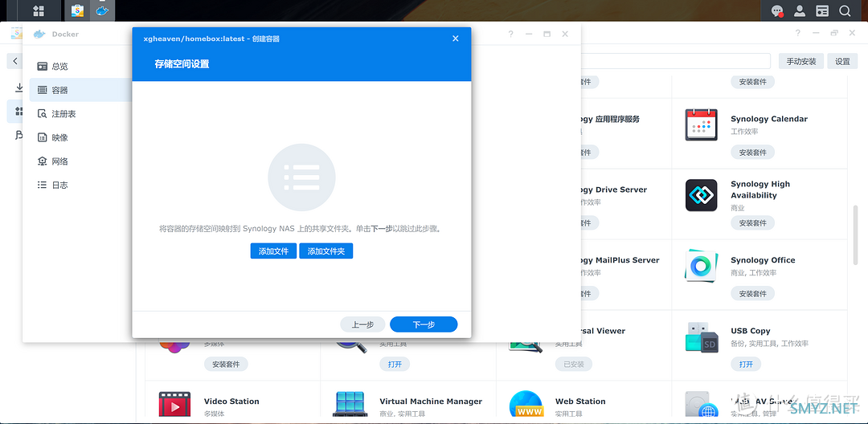Open Virtual Machine Manager package title
Image resolution: width=868 pixels, height=424 pixels.
pyautogui.click(x=431, y=402)
